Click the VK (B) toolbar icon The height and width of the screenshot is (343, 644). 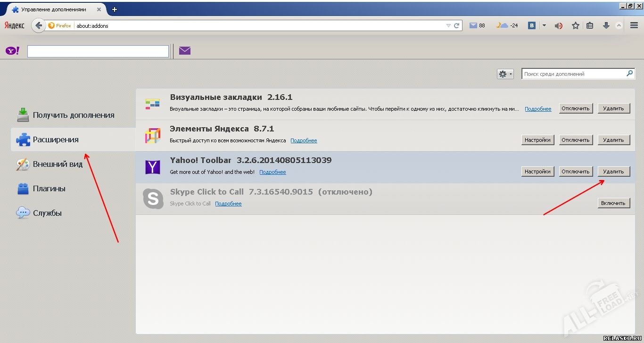coord(532,25)
